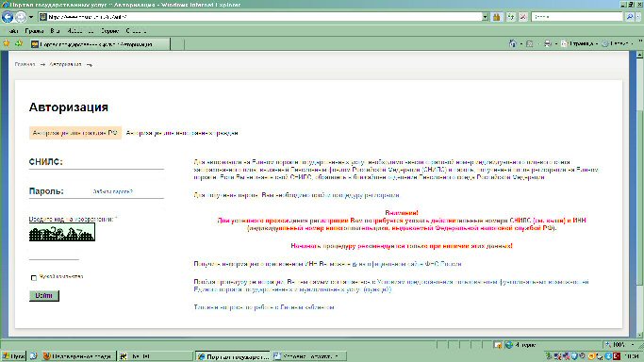This screenshot has height=362, width=644.
Task: Switch to authorization for foreign citizens tab
Action: [x=182, y=133]
